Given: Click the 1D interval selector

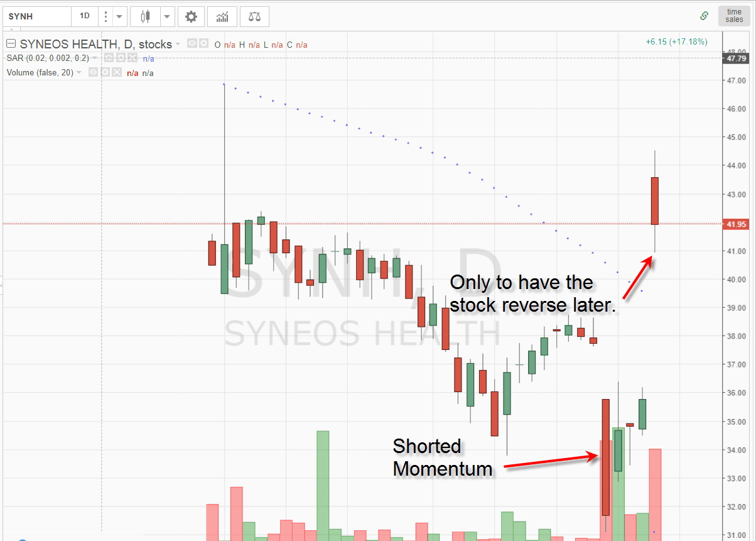Looking at the screenshot, I should point(84,16).
